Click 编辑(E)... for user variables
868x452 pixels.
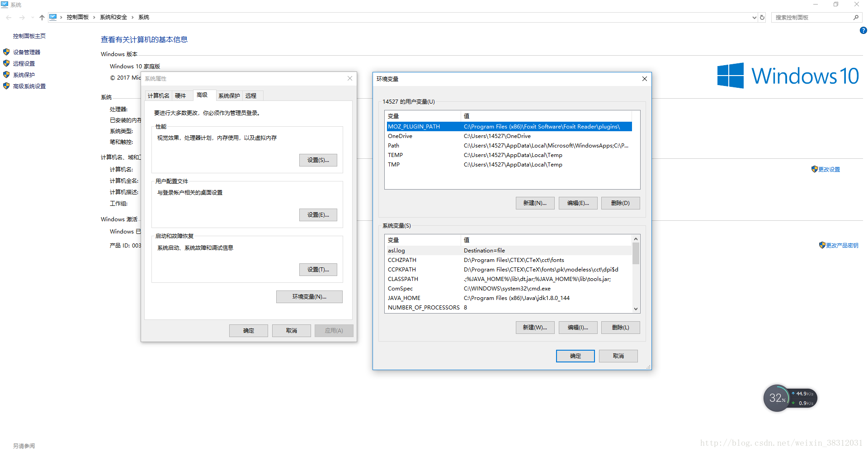[x=578, y=203]
